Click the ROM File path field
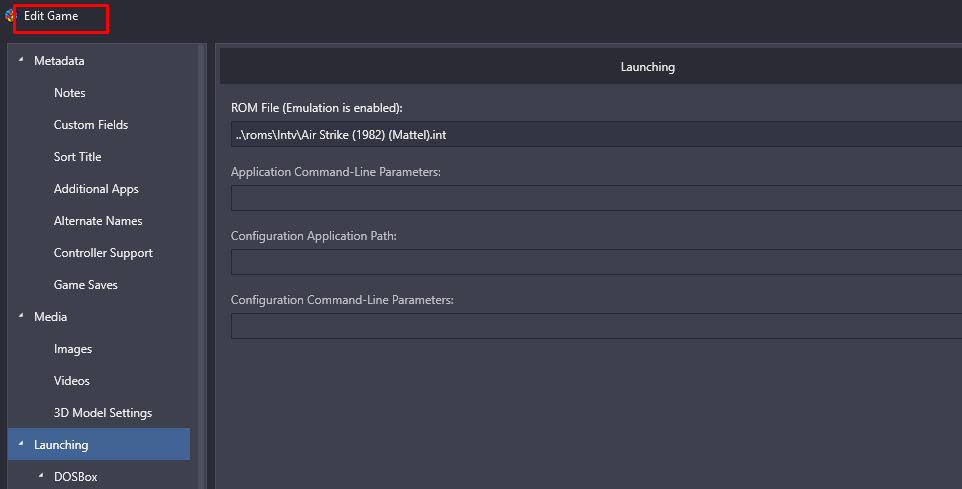Viewport: 962px width, 489px height. pyautogui.click(x=596, y=134)
